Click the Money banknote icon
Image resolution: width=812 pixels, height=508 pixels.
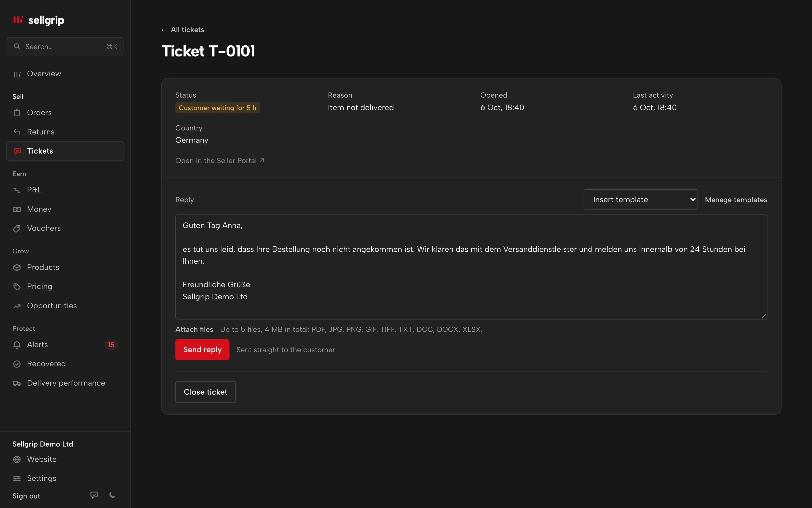pyautogui.click(x=17, y=209)
